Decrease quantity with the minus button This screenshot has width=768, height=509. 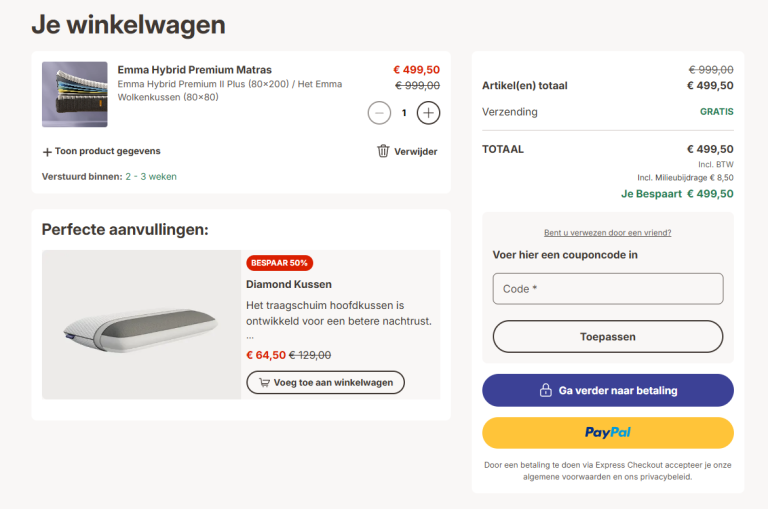pyautogui.click(x=379, y=113)
